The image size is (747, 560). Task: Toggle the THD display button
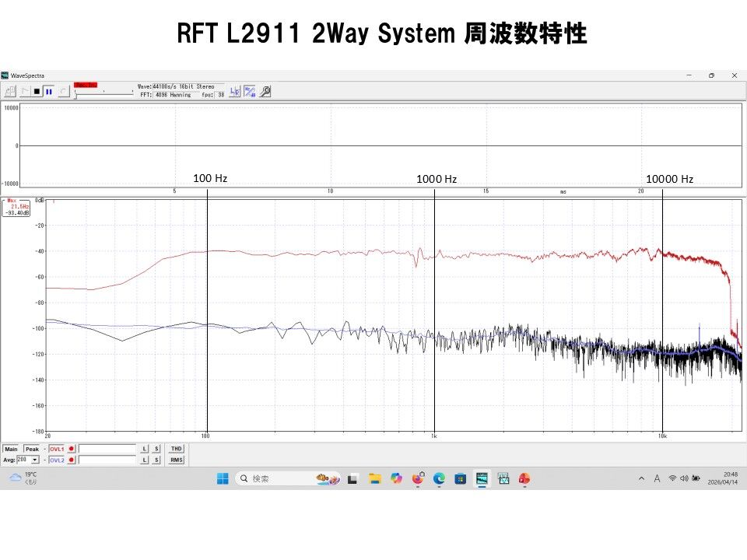[x=177, y=449]
